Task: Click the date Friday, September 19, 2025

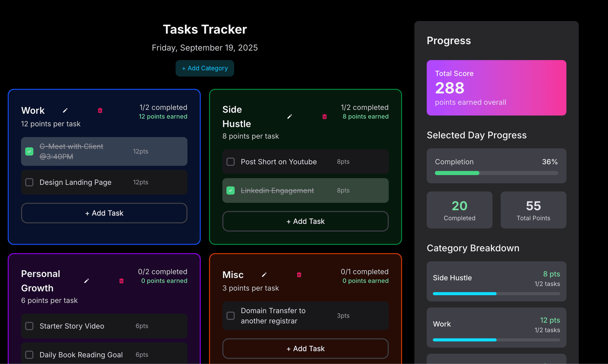Action: pyautogui.click(x=205, y=48)
